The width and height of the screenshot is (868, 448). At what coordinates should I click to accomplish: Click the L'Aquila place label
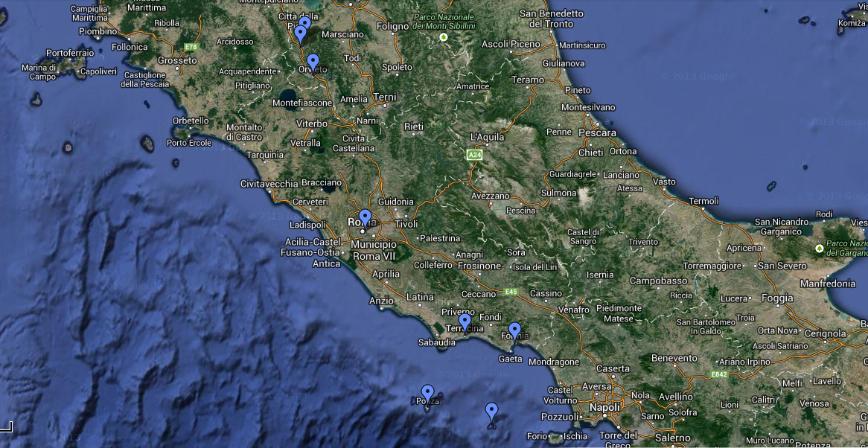pyautogui.click(x=488, y=137)
